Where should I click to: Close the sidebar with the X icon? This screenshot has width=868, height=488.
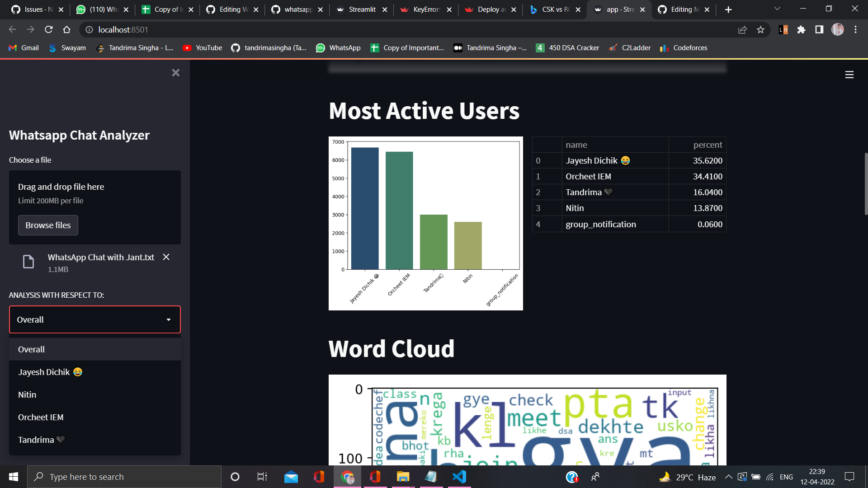(x=175, y=73)
